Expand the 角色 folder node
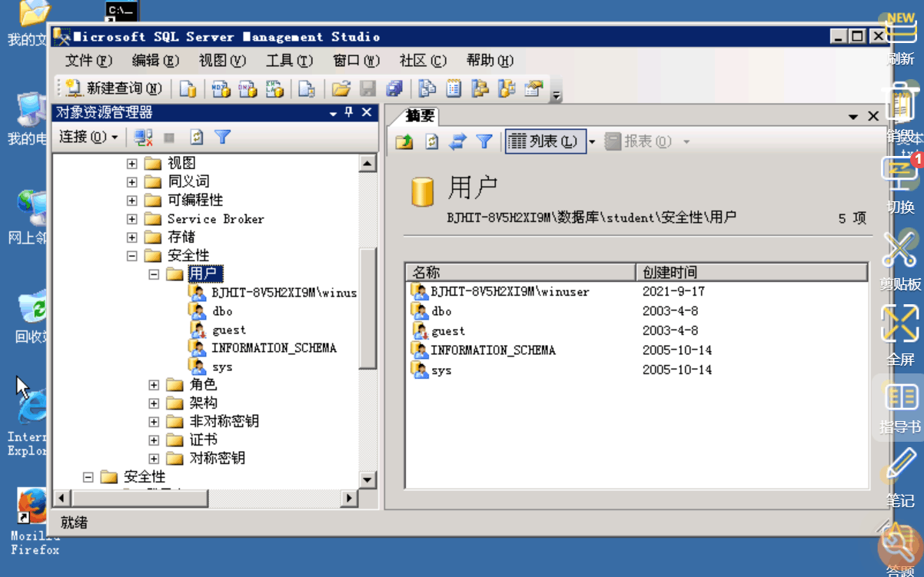The height and width of the screenshot is (577, 924). [154, 385]
